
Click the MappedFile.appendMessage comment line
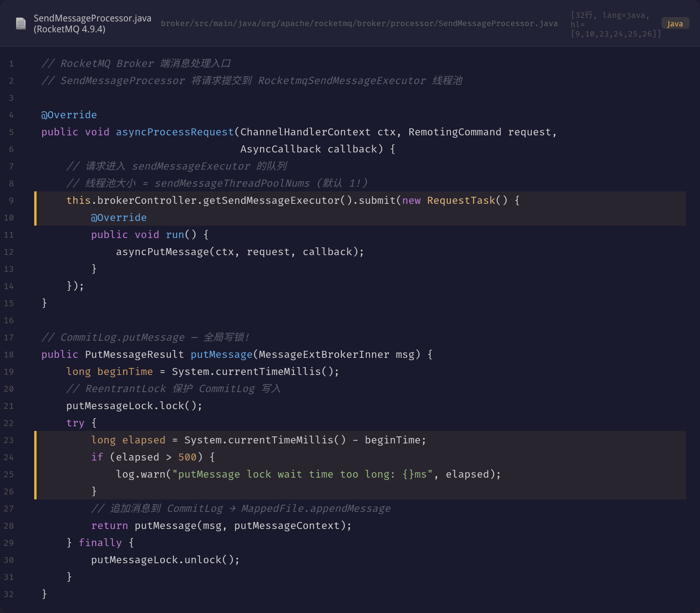pos(241,509)
